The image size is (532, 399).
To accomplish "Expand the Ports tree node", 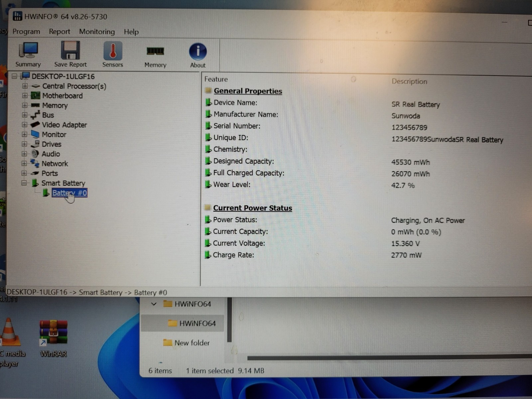I will pos(24,173).
